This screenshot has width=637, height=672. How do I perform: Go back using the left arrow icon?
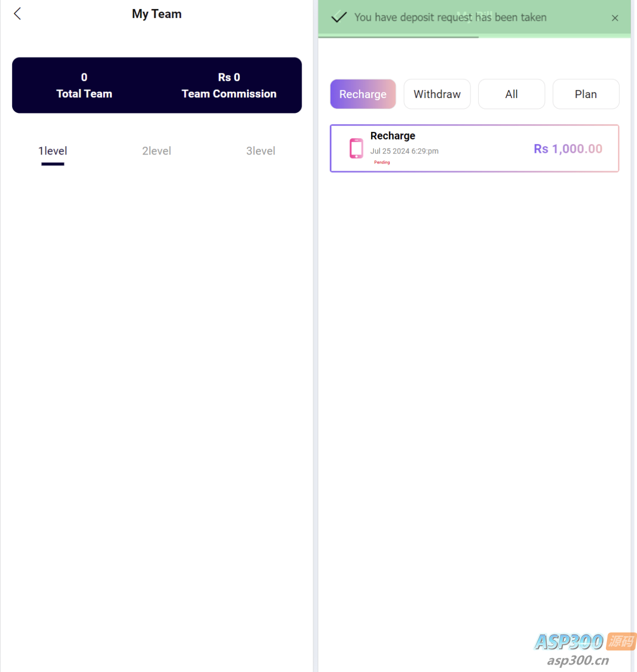pyautogui.click(x=17, y=14)
